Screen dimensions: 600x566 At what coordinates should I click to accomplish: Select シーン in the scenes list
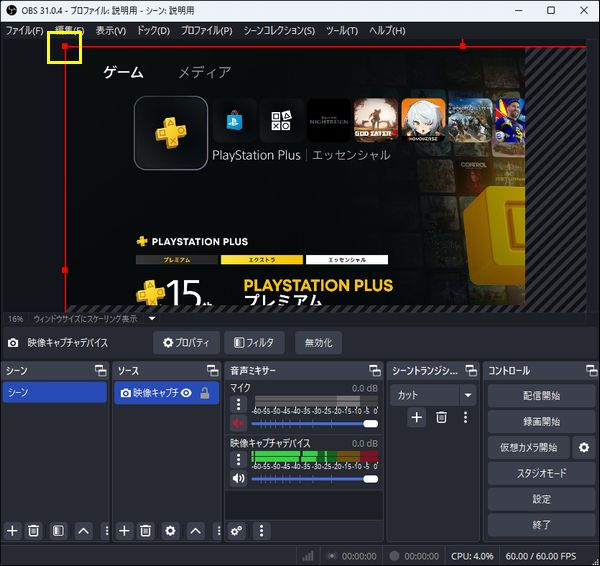point(54,392)
